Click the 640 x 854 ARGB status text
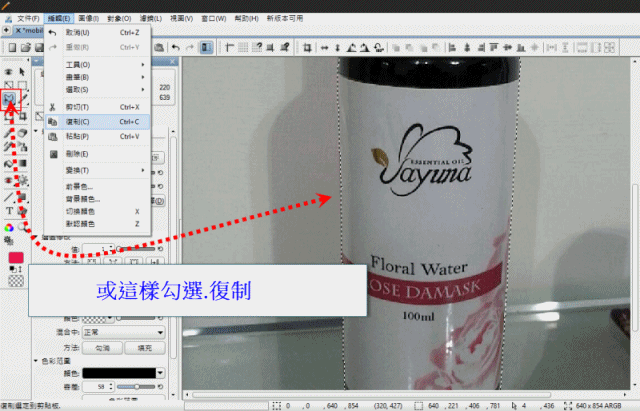Viewport: 640px width, 411px height. pyautogui.click(x=598, y=406)
